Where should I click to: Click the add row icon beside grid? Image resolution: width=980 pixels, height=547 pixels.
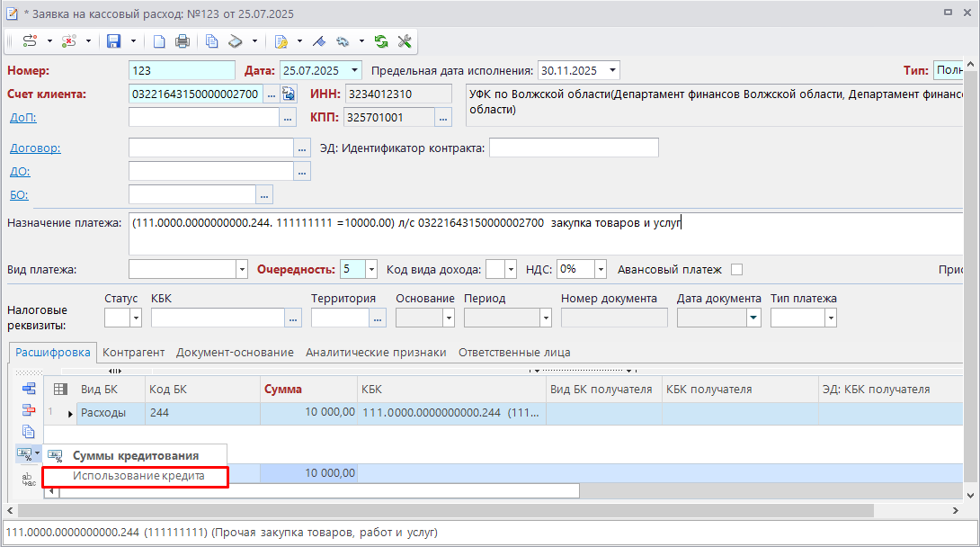[29, 389]
